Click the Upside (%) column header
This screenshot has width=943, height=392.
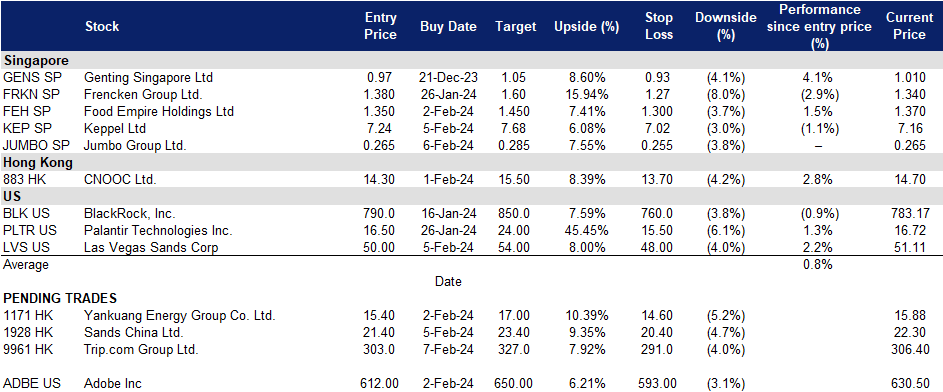pos(578,26)
